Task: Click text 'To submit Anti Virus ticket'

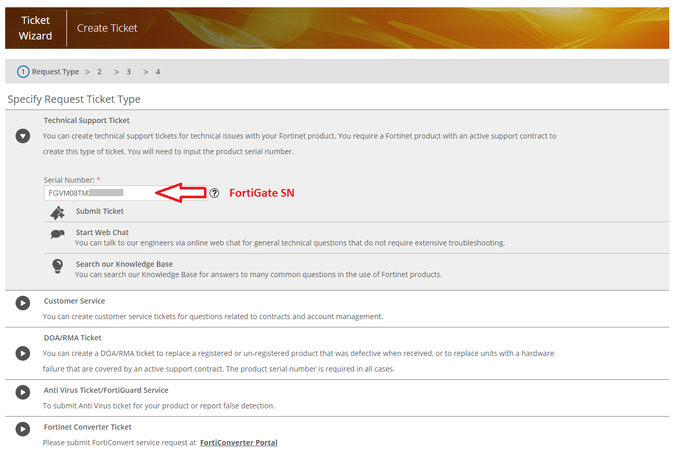Action: (158, 406)
